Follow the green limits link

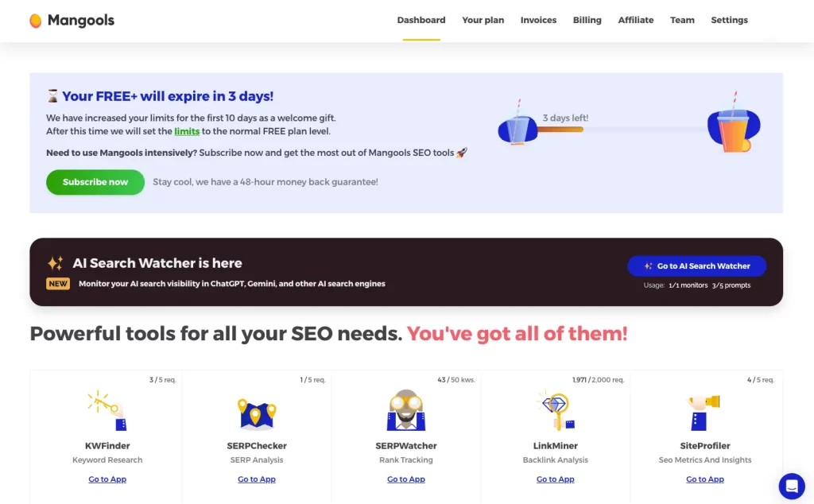coord(187,131)
